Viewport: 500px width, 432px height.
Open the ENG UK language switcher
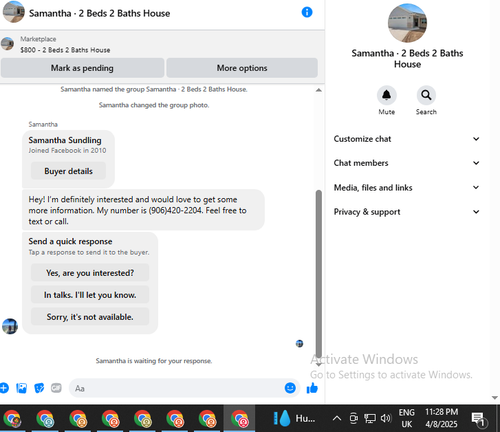(407, 418)
